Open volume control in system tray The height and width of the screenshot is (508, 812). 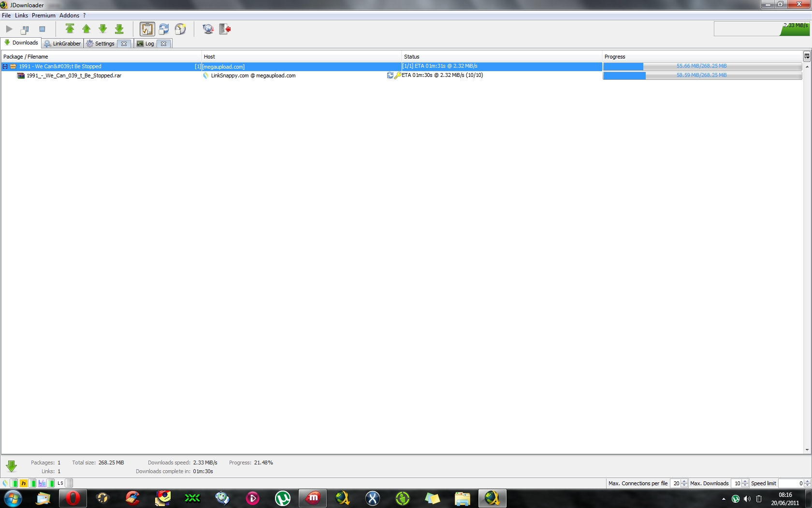click(x=747, y=499)
